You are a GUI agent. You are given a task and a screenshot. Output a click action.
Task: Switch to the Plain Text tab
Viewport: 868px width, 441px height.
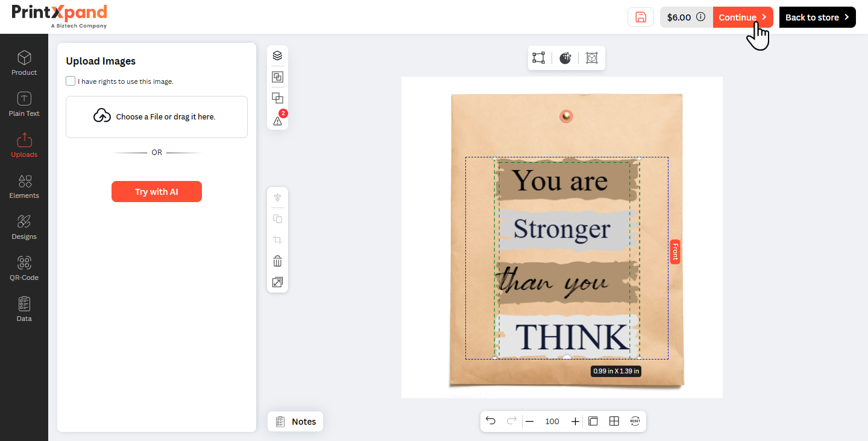click(24, 104)
